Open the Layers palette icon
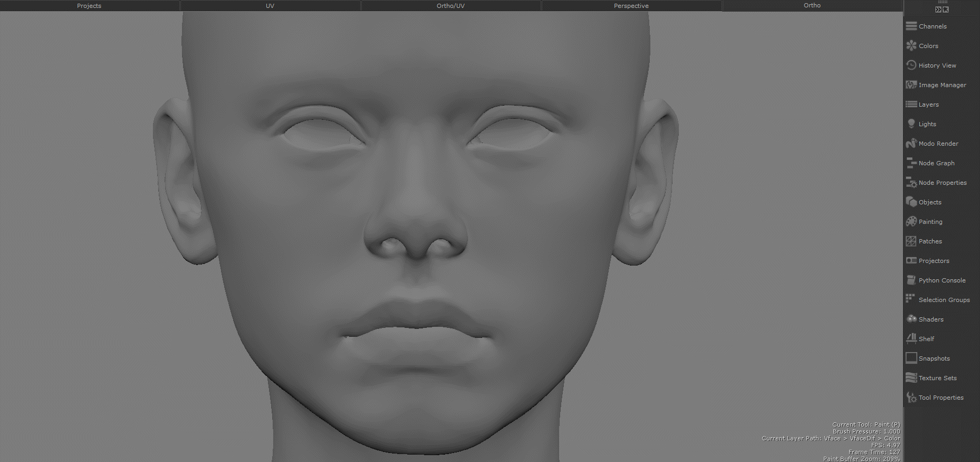Screen dimensions: 980x462 click(911, 104)
